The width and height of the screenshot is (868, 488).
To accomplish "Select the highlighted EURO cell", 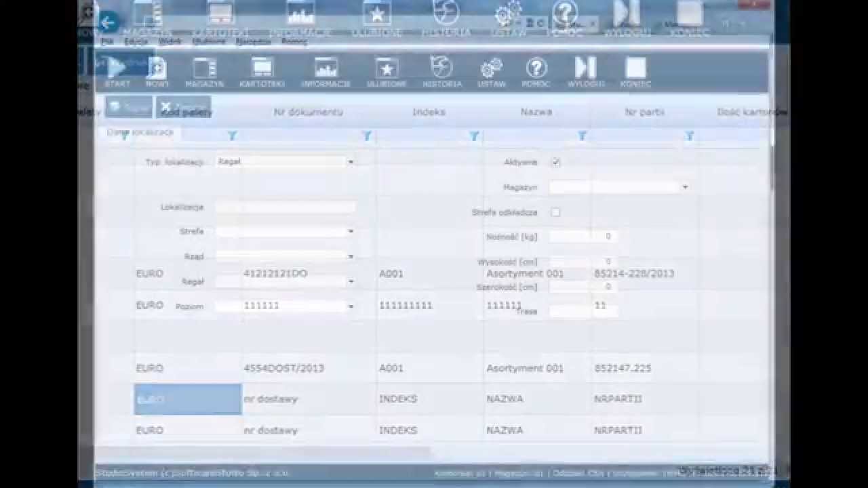I will pyautogui.click(x=188, y=399).
